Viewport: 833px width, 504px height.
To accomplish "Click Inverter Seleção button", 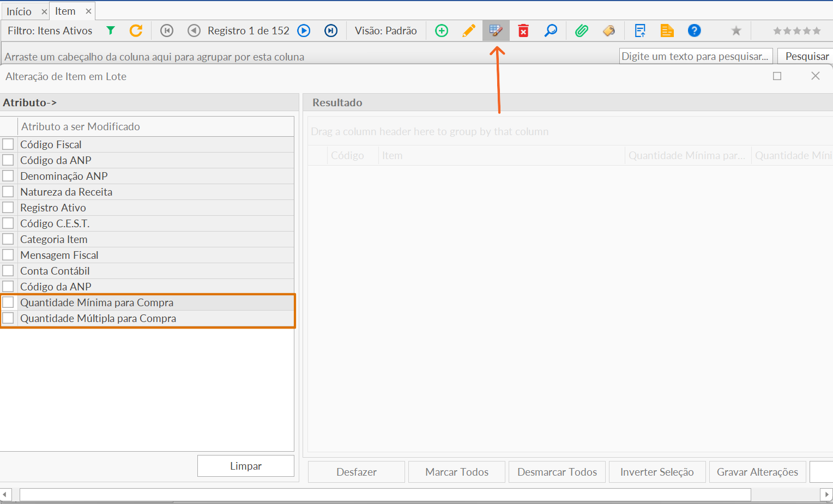I will (657, 472).
